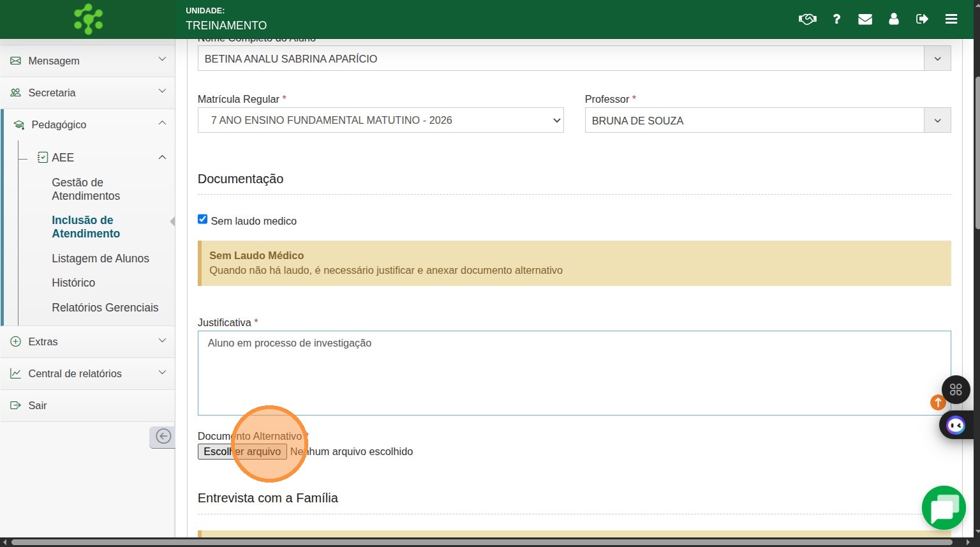The image size is (980, 547).
Task: Open Relatórios Gerenciais link
Action: pyautogui.click(x=105, y=308)
